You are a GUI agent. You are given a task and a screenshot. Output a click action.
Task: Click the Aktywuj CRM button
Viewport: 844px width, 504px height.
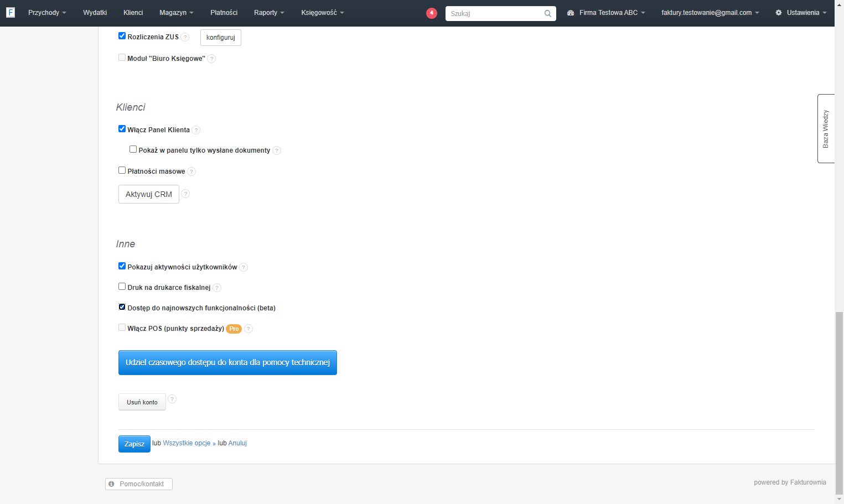tap(149, 194)
